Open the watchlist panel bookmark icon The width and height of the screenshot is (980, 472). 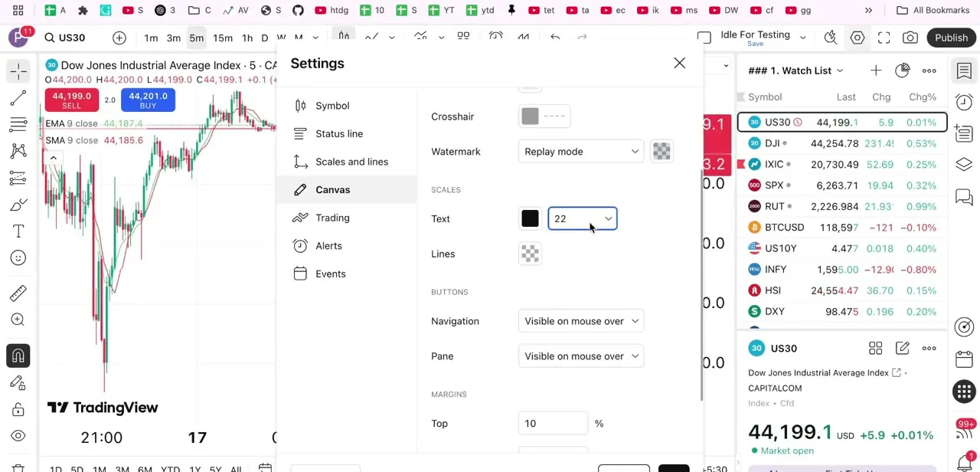[x=964, y=71]
